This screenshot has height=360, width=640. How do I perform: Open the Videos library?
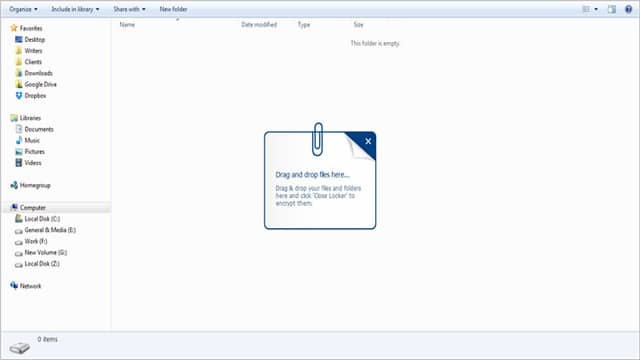33,163
